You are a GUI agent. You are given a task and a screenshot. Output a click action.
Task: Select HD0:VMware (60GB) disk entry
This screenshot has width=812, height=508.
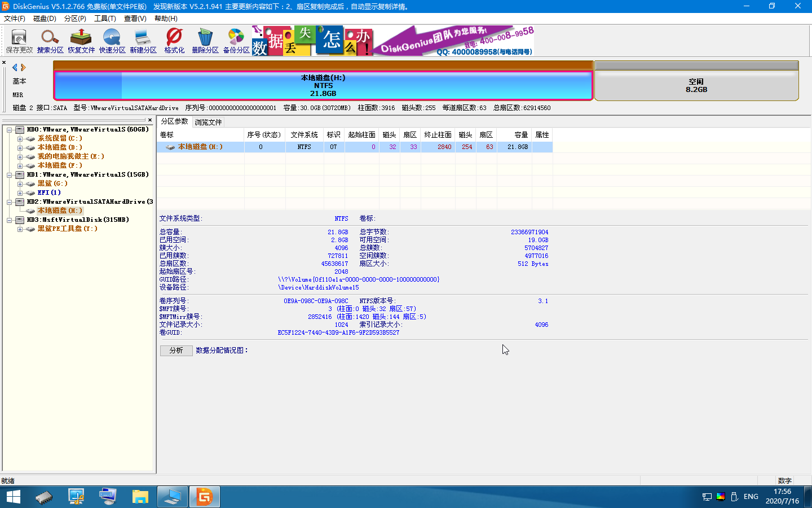(87, 129)
